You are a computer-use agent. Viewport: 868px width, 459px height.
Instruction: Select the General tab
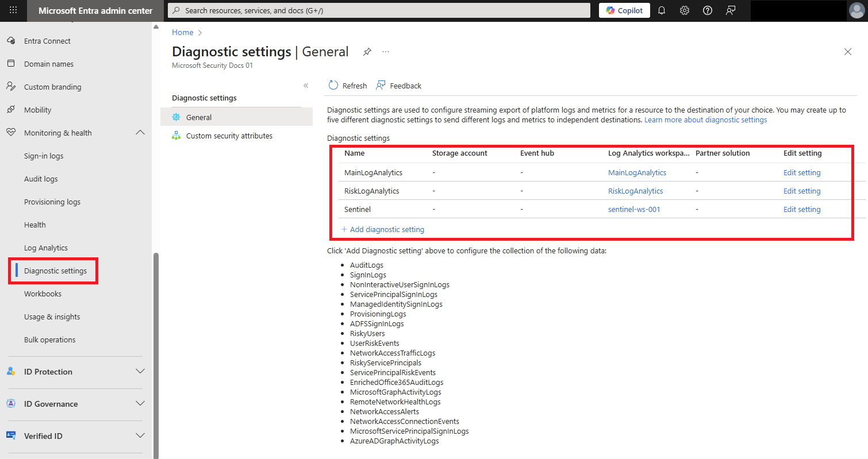point(199,117)
